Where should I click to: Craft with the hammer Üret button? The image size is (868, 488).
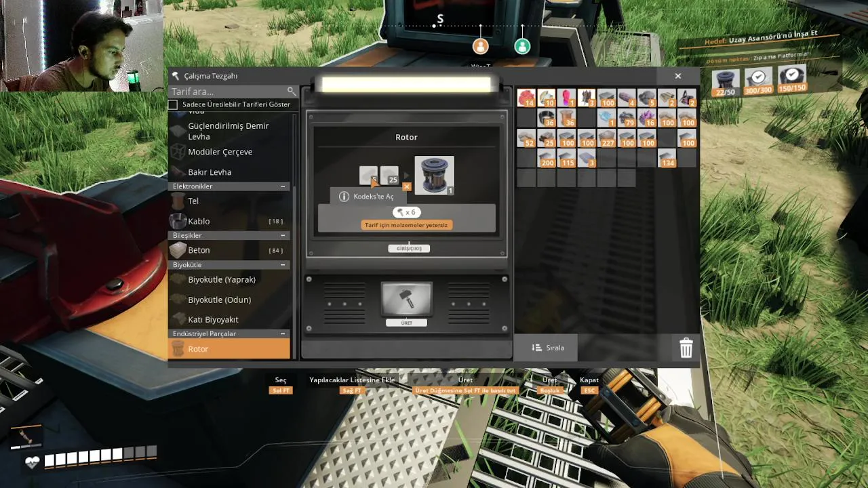click(406, 299)
